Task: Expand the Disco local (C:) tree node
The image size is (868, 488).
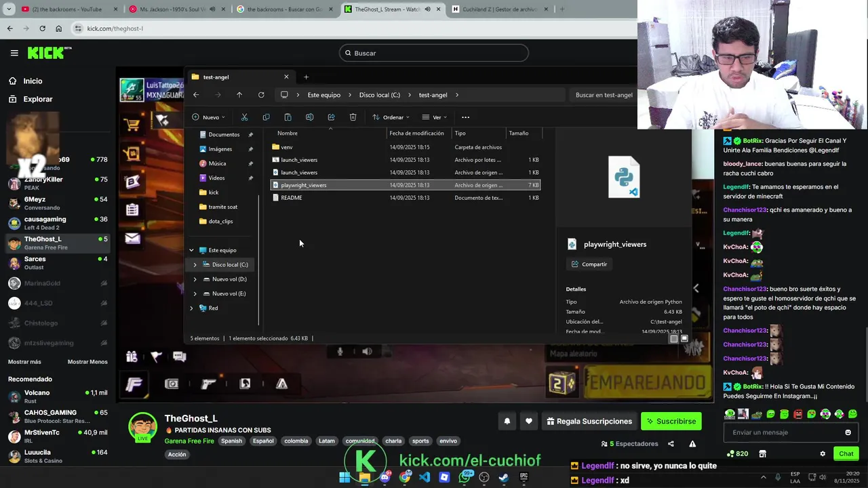Action: (195, 265)
